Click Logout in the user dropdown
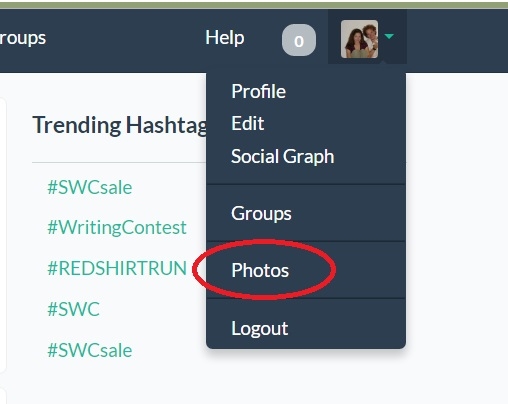This screenshot has height=404, width=508. click(260, 328)
